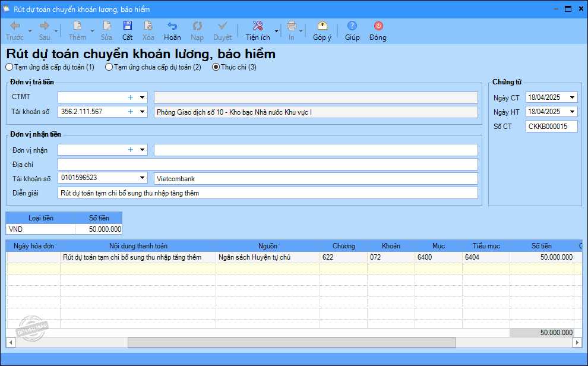Click the scrollbar left arrow
Screen dimensions: 588x366
pos(11,342)
